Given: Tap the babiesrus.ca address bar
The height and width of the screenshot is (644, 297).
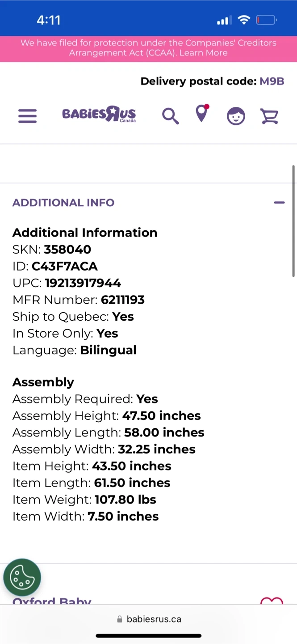Looking at the screenshot, I should [x=154, y=619].
